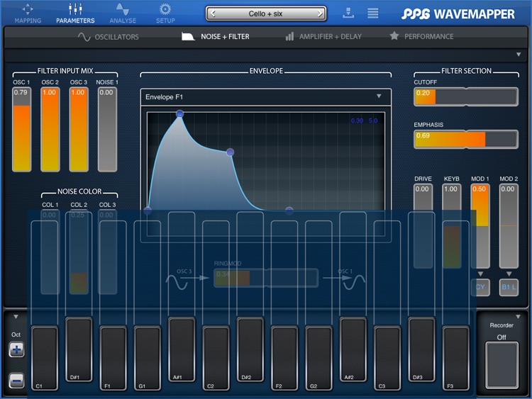Select the envelope sustain point
532x399 pixels.
click(230, 152)
